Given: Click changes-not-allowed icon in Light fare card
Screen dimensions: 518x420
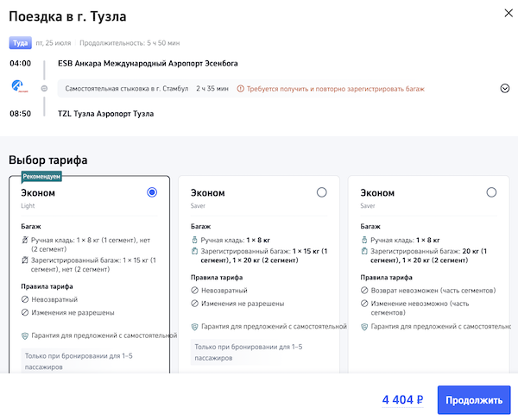Looking at the screenshot, I should pyautogui.click(x=26, y=312).
